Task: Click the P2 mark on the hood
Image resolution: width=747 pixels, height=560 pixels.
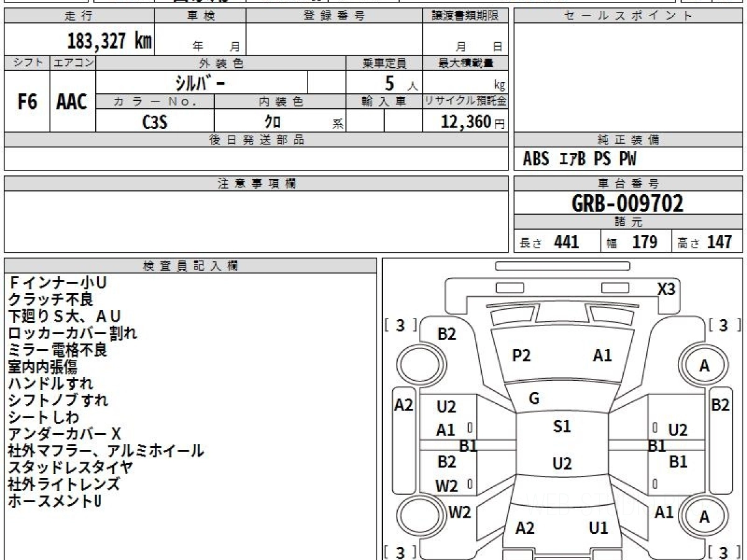Action: tap(521, 356)
